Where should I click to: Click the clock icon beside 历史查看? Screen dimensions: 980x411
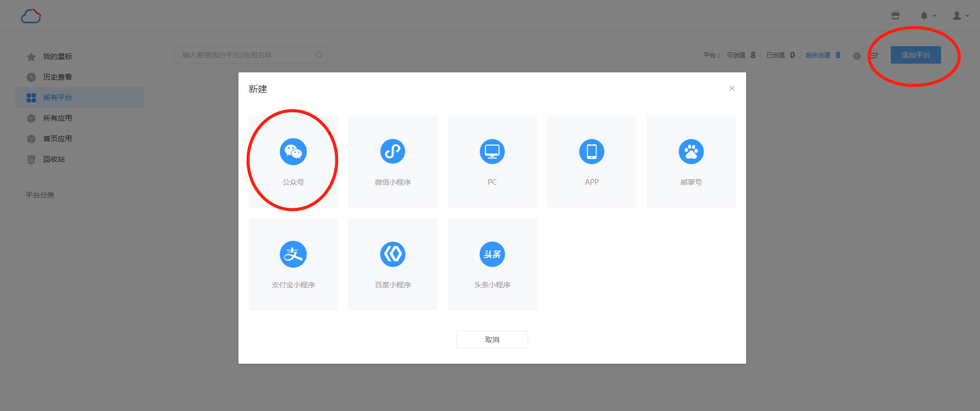31,77
